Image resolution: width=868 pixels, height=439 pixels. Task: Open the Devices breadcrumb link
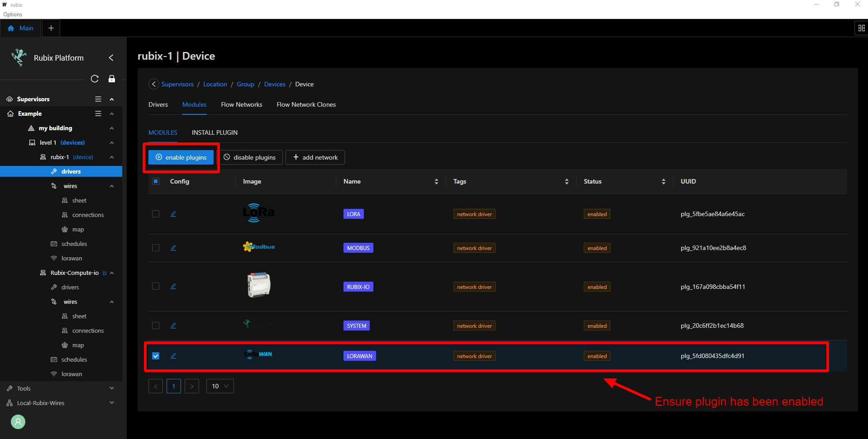(275, 84)
